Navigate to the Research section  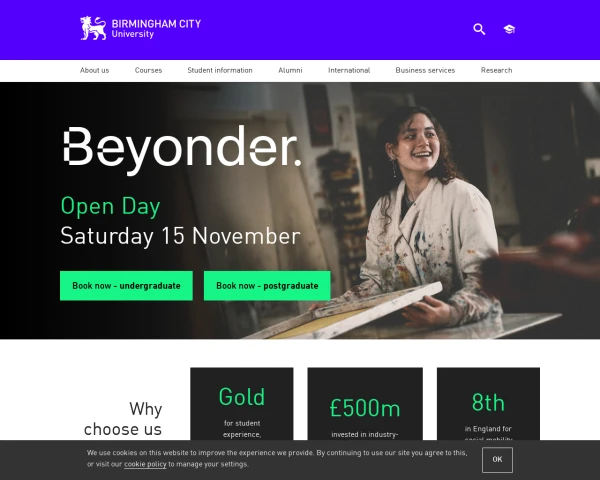[496, 70]
